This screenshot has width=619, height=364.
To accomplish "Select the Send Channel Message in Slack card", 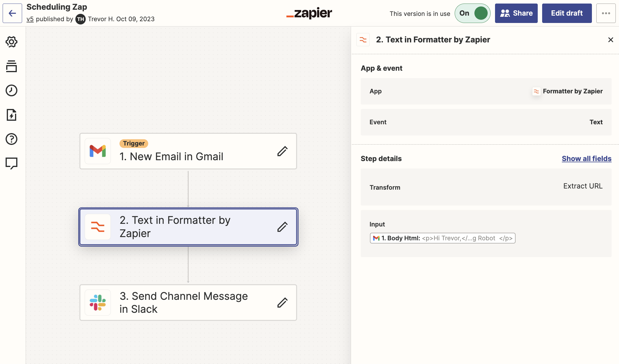I will pyautogui.click(x=188, y=302).
